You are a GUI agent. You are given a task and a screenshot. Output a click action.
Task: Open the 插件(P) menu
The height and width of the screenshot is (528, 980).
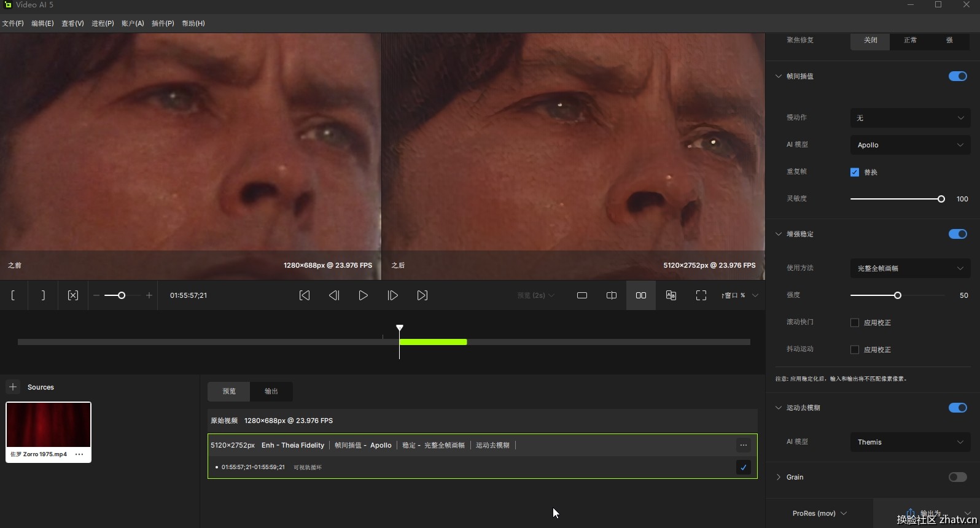[x=163, y=23]
